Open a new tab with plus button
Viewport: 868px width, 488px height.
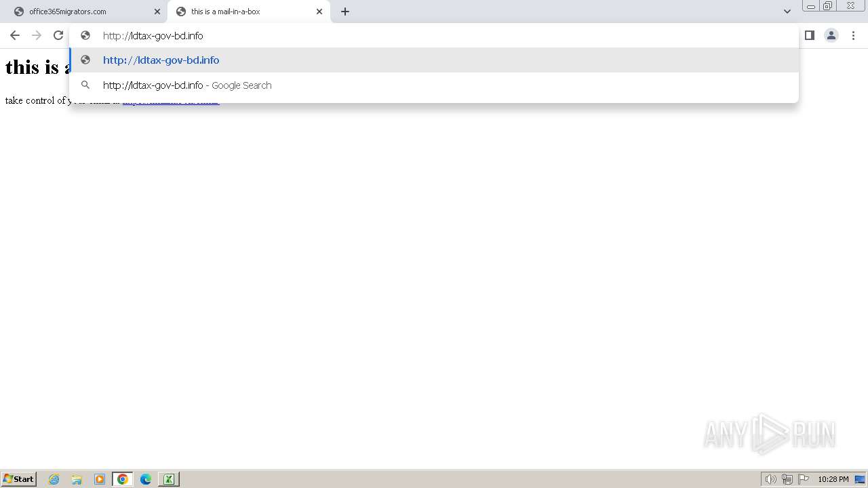345,12
